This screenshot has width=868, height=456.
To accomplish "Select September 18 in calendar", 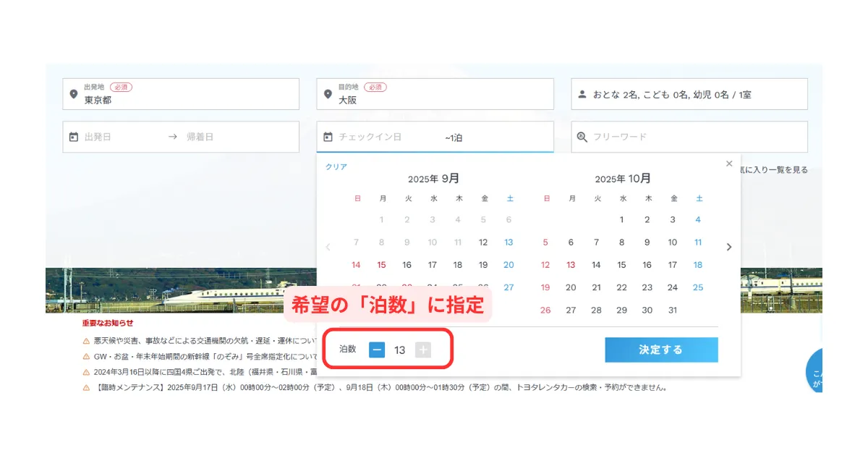I will (x=458, y=265).
